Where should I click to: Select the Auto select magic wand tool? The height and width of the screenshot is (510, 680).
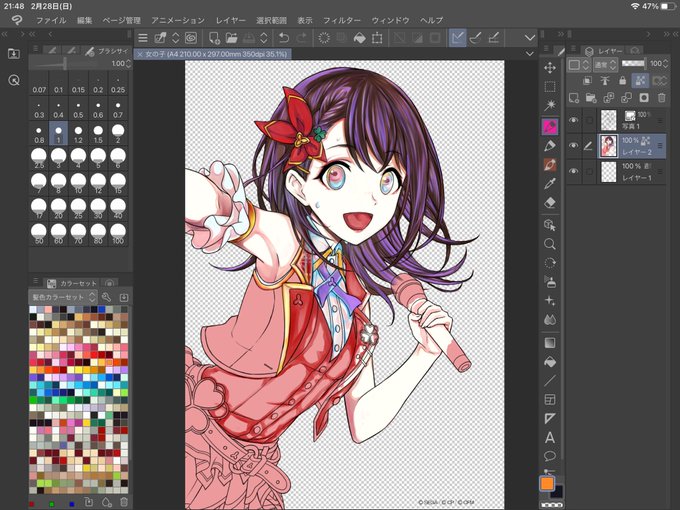(x=550, y=105)
